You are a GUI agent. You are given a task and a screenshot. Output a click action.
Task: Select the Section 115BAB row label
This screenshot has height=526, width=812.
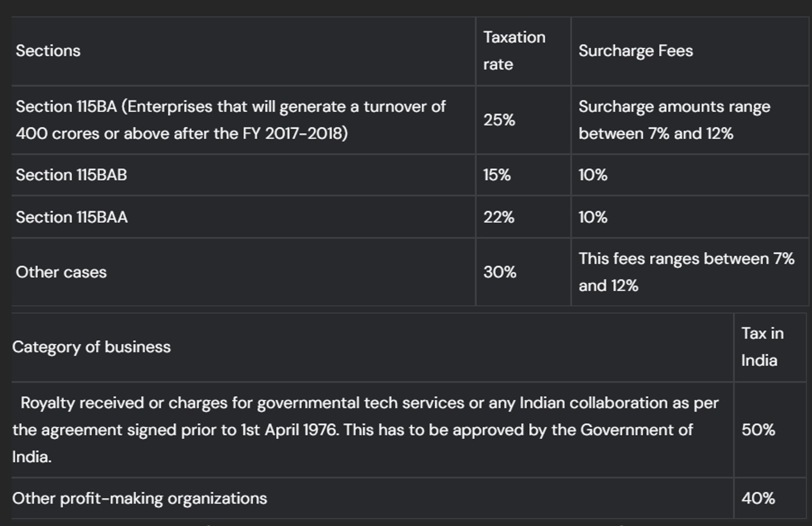click(71, 175)
